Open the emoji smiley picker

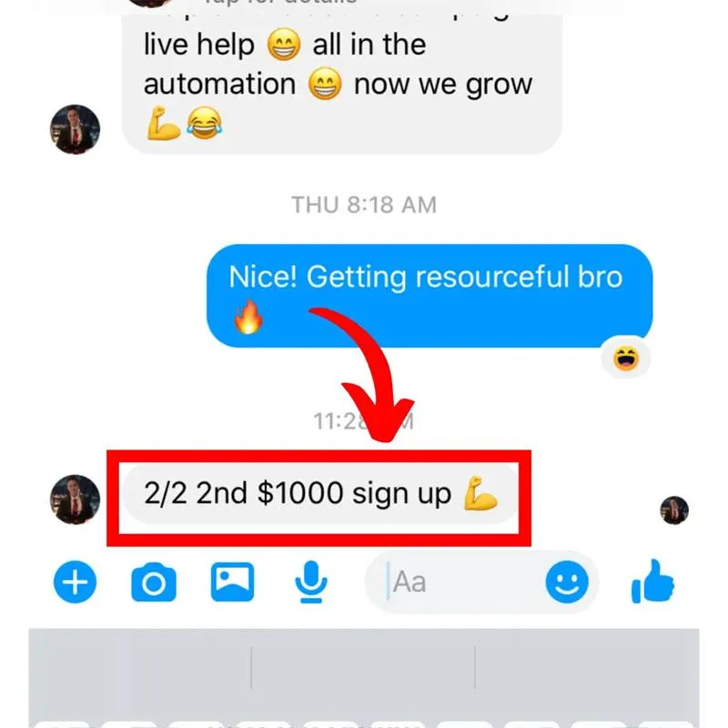point(566,581)
